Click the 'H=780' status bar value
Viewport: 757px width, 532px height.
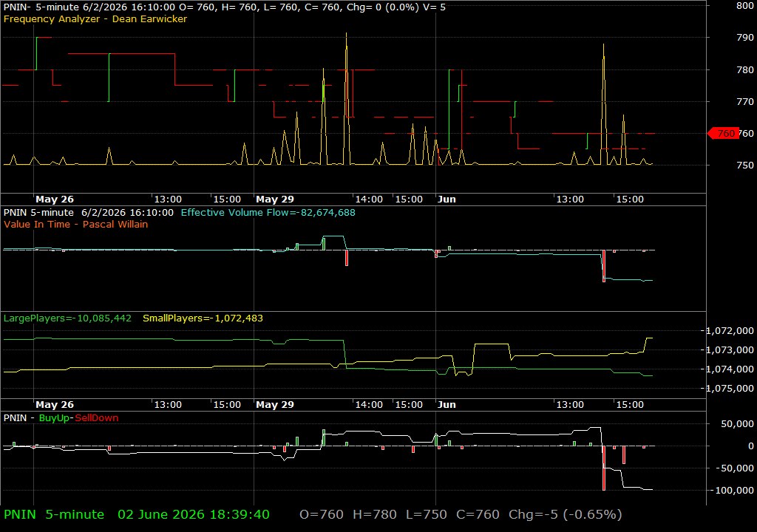coord(375,514)
